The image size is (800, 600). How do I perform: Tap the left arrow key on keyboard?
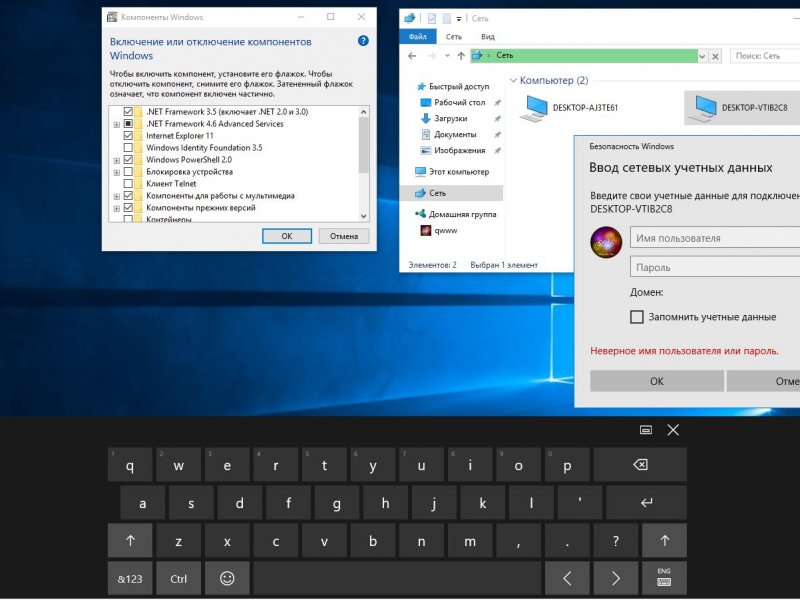567,579
